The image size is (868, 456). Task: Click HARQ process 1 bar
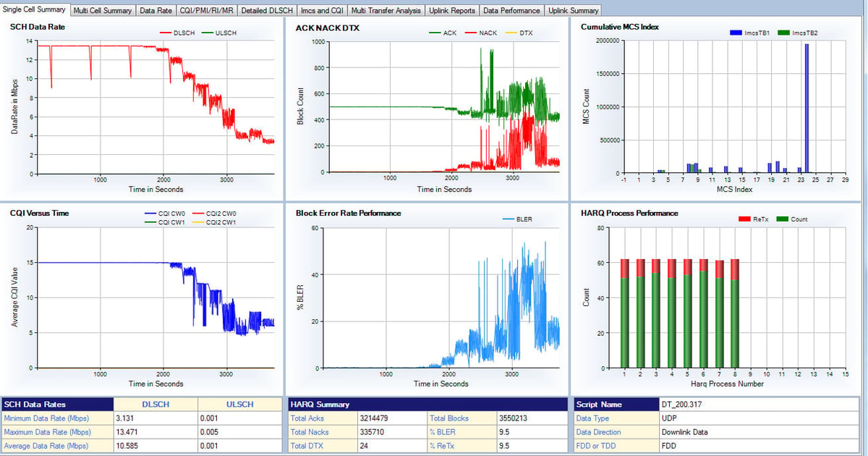[624, 313]
